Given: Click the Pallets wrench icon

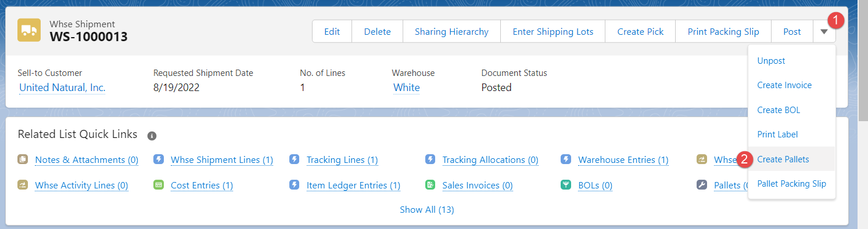Looking at the screenshot, I should (x=702, y=185).
